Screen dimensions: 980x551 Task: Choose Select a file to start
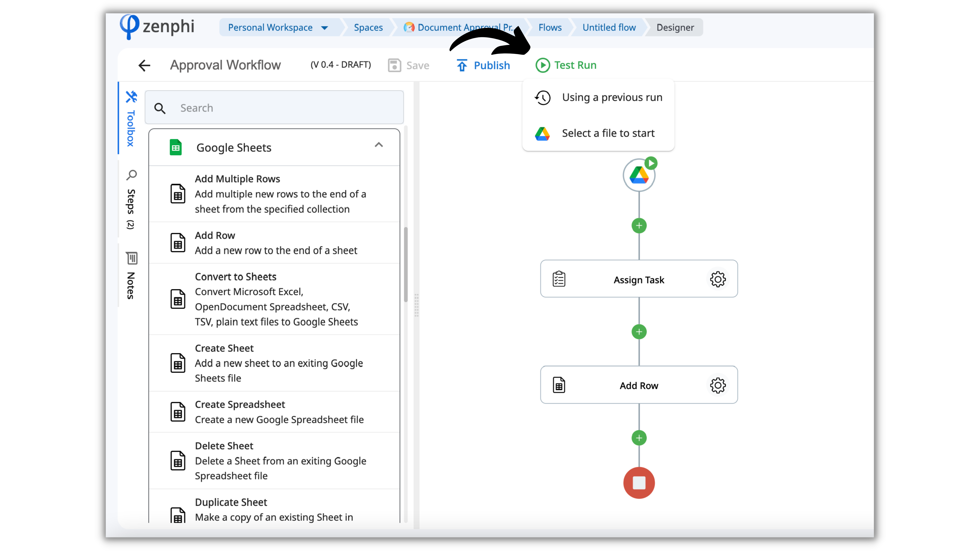[x=608, y=133]
